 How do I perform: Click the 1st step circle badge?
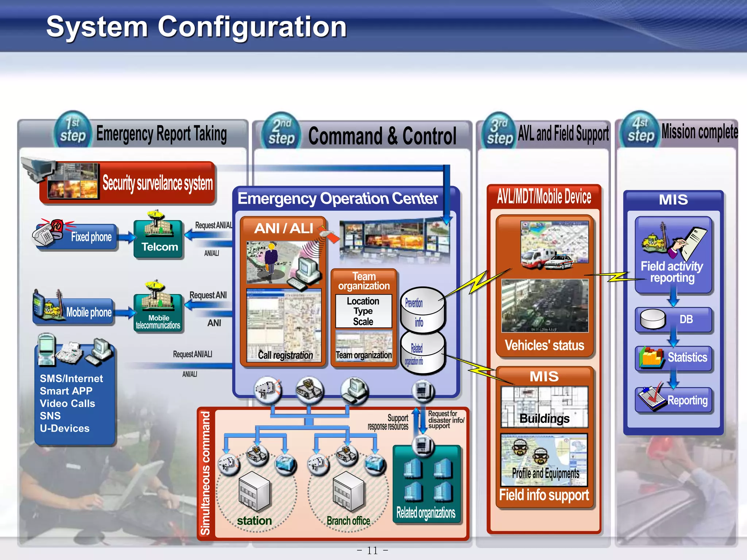73,130
